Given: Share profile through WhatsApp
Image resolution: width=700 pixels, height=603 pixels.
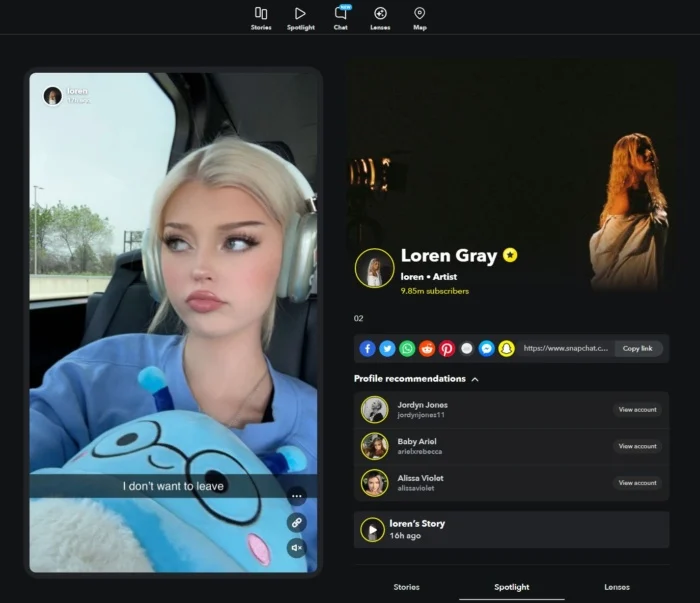Looking at the screenshot, I should click(x=407, y=348).
